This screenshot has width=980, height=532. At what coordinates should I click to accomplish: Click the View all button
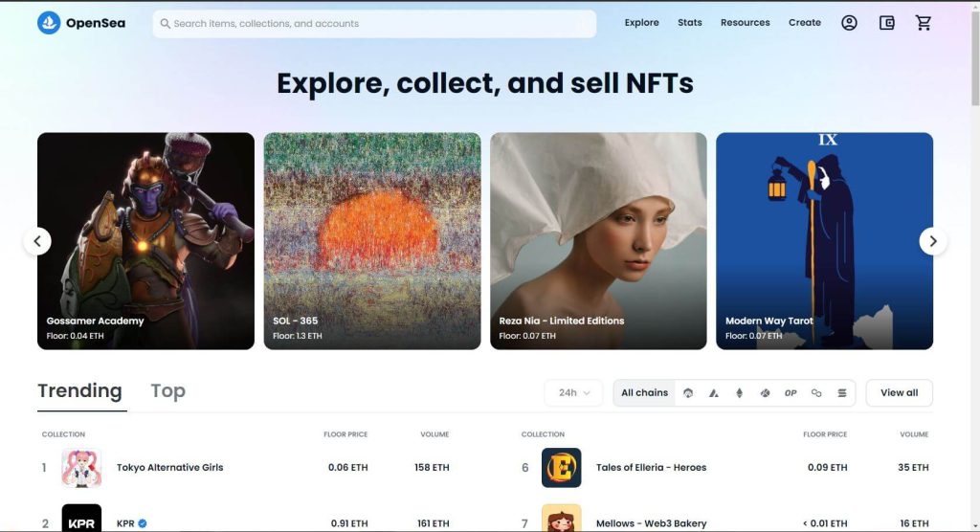click(900, 393)
